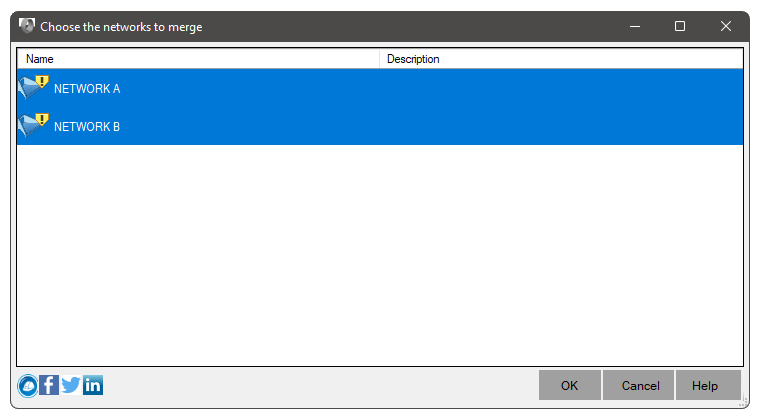The width and height of the screenshot is (759, 417).
Task: Click the Cancel button
Action: click(x=638, y=386)
